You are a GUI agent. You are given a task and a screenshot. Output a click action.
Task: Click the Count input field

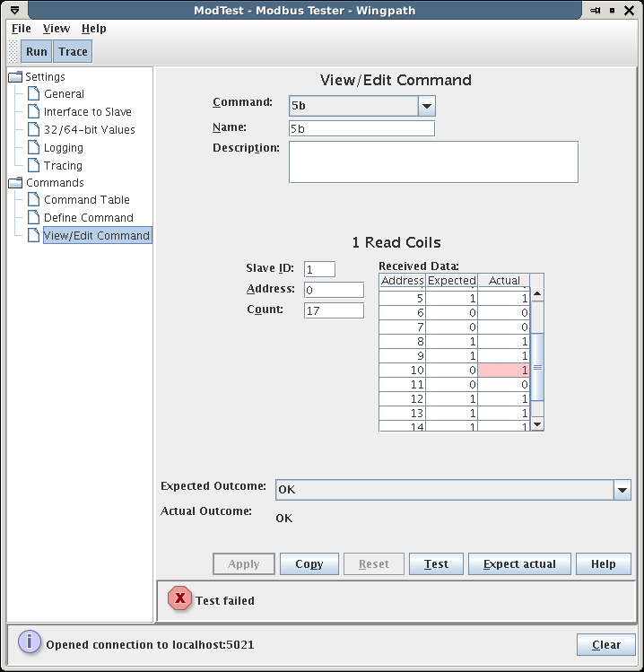(x=334, y=310)
